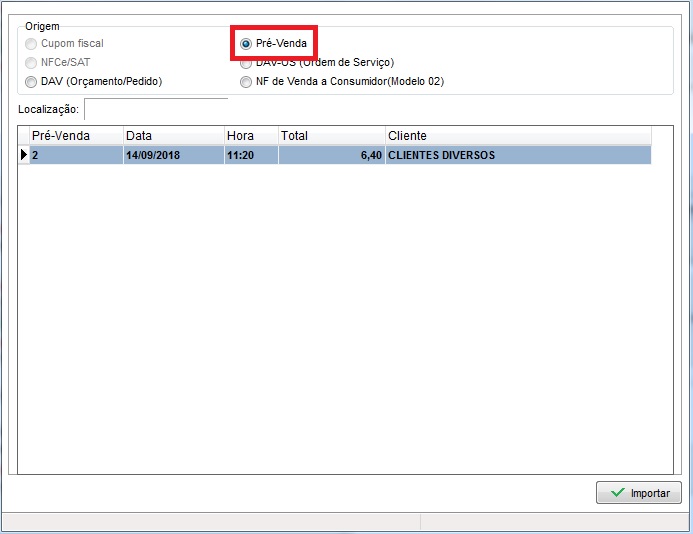Click the disabled Cupom fiscal radio button
This screenshot has width=693, height=534.
32,44
